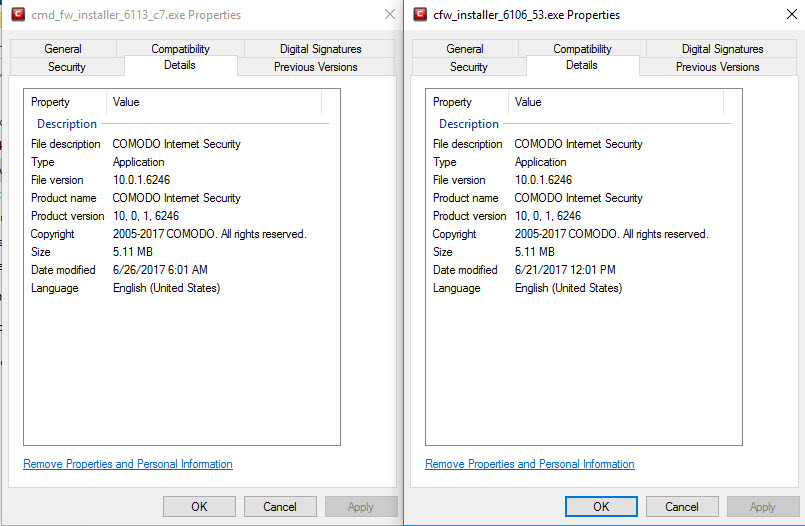Open General tab in cfw_installer window
The image size is (805, 526).
click(465, 49)
